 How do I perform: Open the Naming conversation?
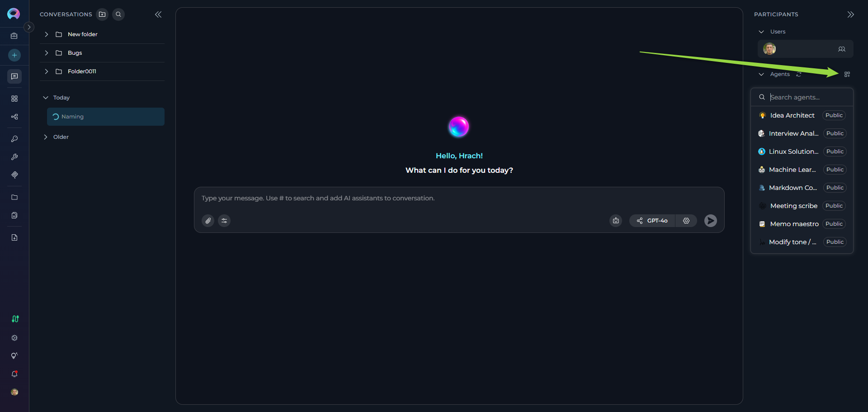(105, 117)
